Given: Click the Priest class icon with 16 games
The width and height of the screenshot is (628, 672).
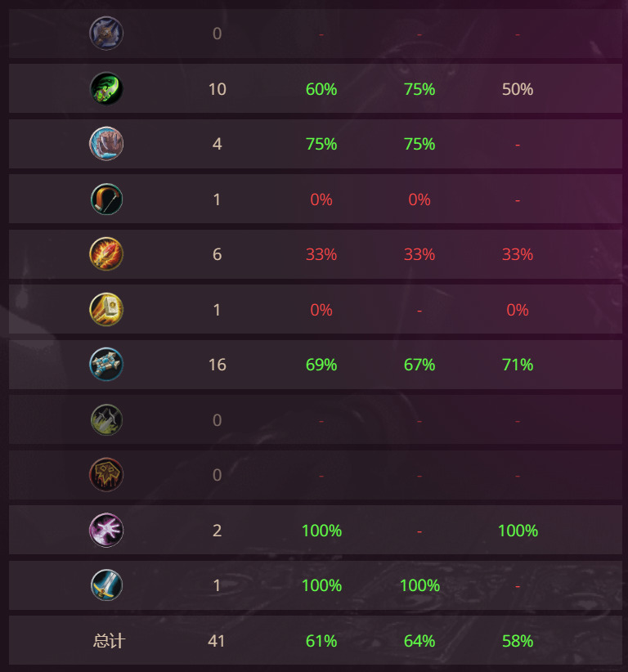Looking at the screenshot, I should (106, 365).
